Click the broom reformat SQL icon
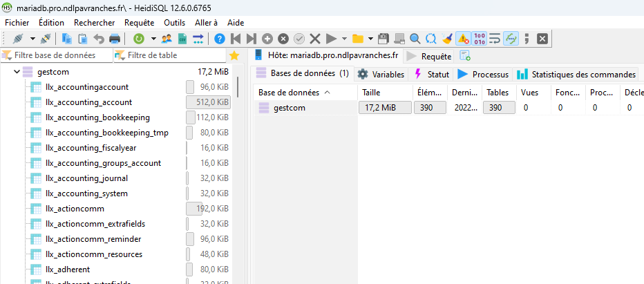644x284 pixels. 447,39
